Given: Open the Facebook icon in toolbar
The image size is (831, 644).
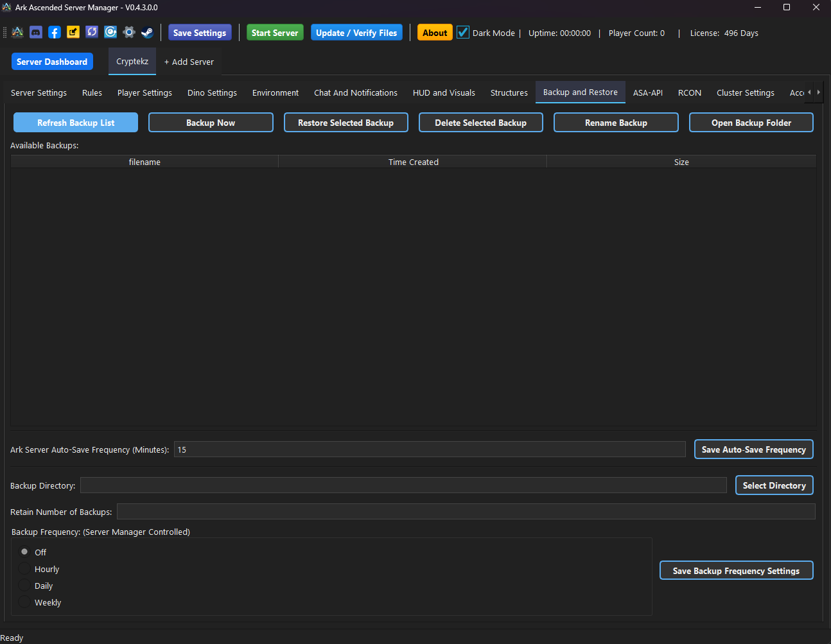Looking at the screenshot, I should coord(55,32).
